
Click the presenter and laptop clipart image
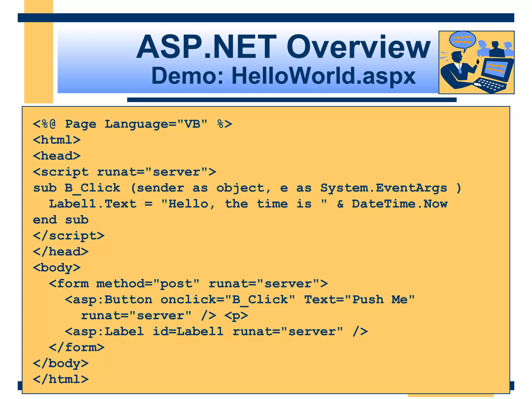point(476,62)
